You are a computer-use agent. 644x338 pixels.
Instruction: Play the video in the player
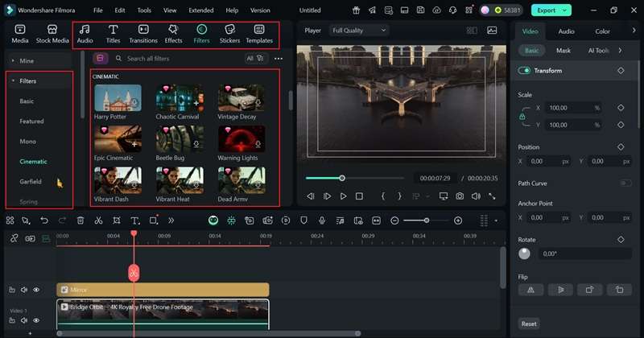(x=343, y=196)
